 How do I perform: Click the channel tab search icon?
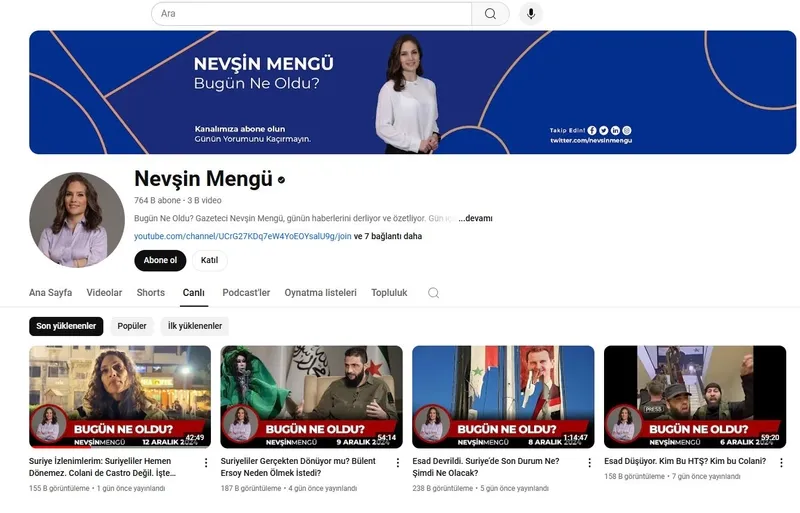[x=433, y=293]
